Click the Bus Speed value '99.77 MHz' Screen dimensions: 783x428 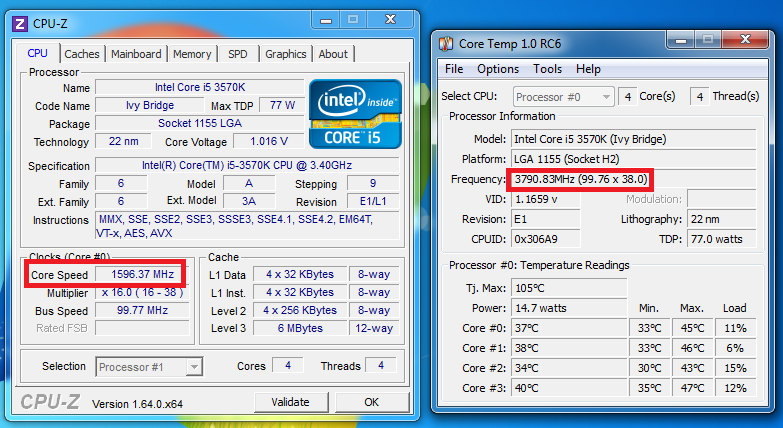[142, 310]
